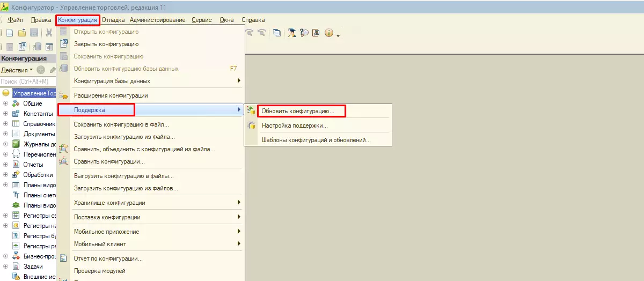Image resolution: width=644 pixels, height=281 pixels.
Task: Expand the Обработки tree node
Action: (x=6, y=175)
